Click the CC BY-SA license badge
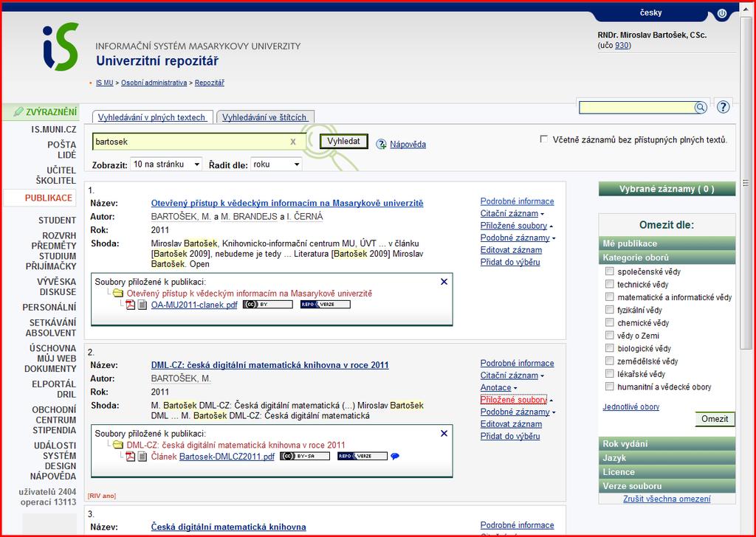The height and width of the screenshot is (537, 756). point(305,456)
